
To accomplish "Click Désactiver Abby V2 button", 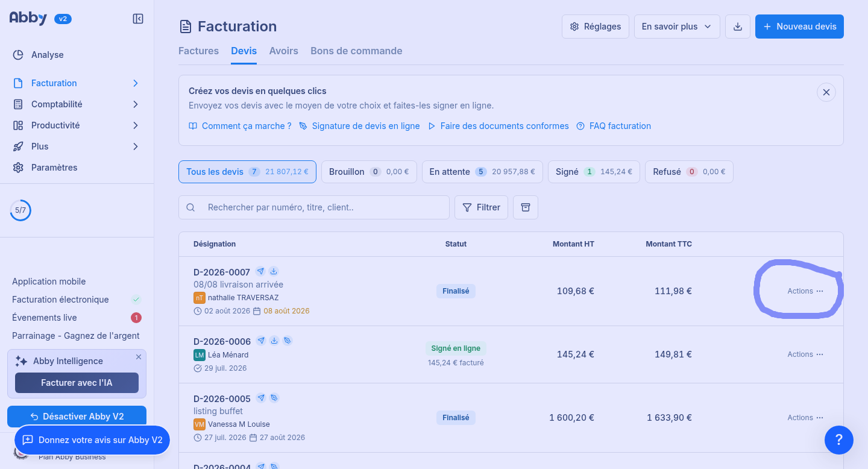I will pyautogui.click(x=77, y=417).
